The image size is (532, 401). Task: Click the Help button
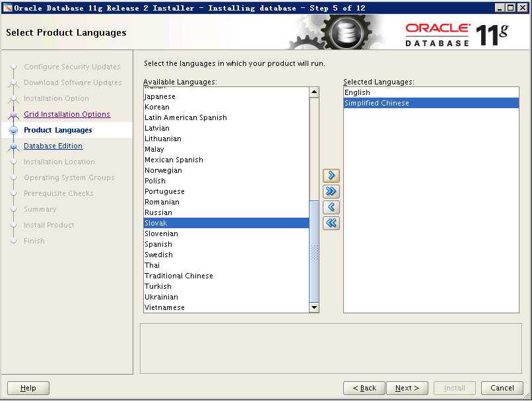28,388
